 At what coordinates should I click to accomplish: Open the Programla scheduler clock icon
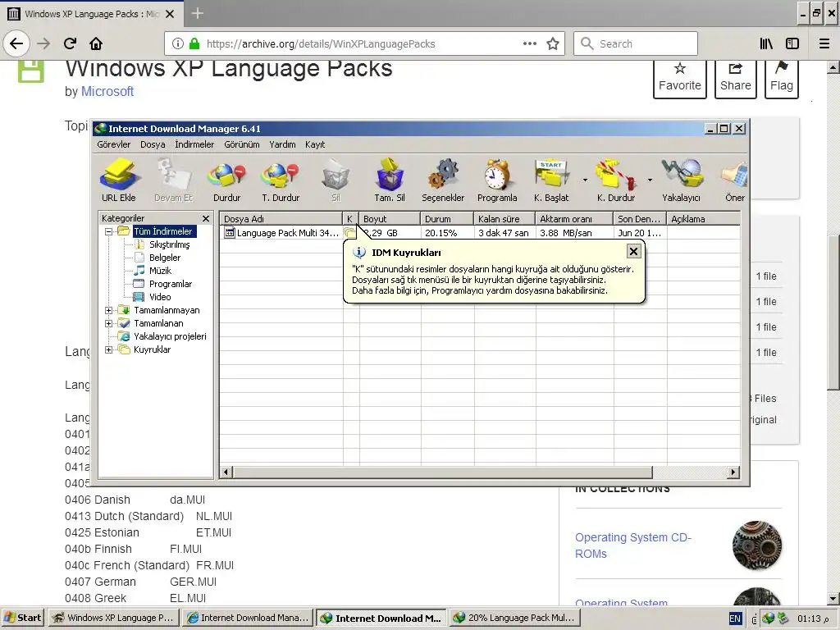(x=497, y=180)
